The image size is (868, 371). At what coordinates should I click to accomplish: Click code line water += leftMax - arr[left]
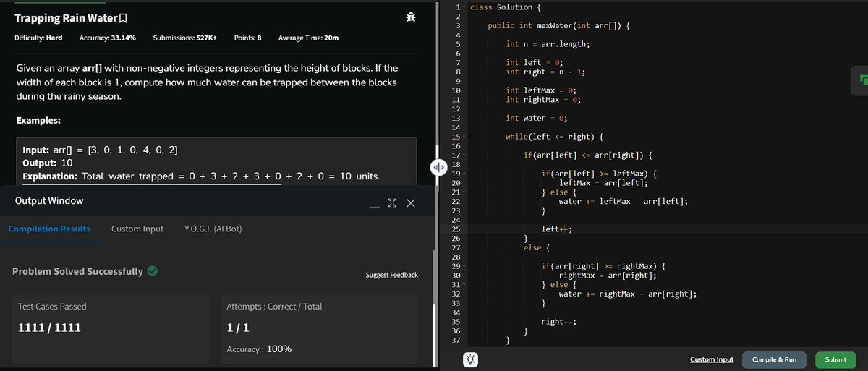pyautogui.click(x=624, y=201)
